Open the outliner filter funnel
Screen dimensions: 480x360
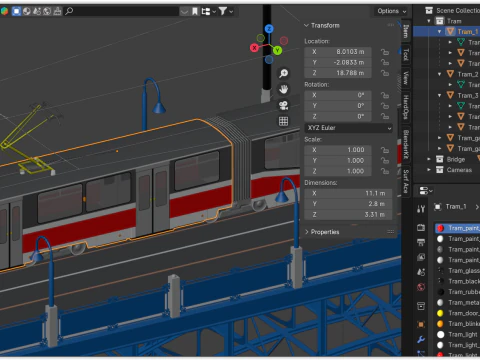[223, 11]
